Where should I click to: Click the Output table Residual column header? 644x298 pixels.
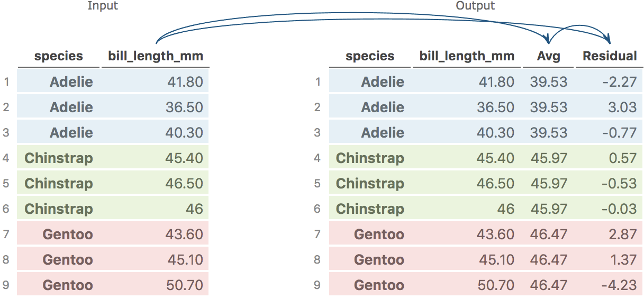[610, 56]
